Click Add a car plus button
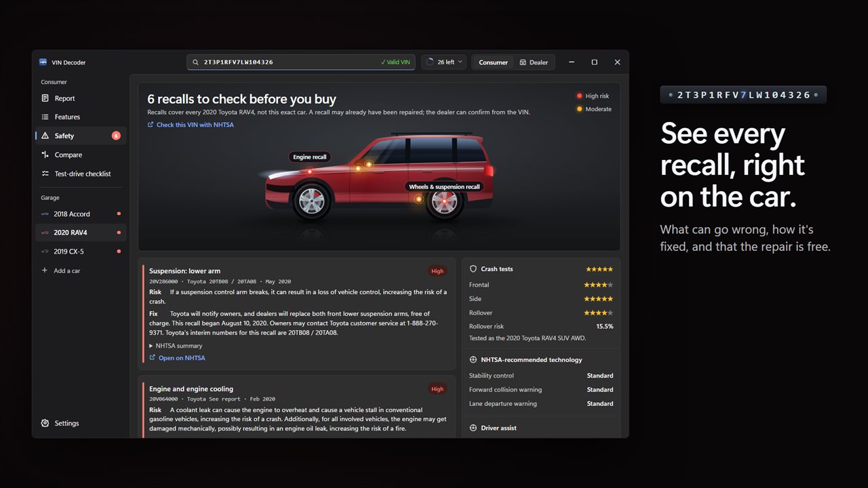The width and height of the screenshot is (868, 488). tap(45, 270)
